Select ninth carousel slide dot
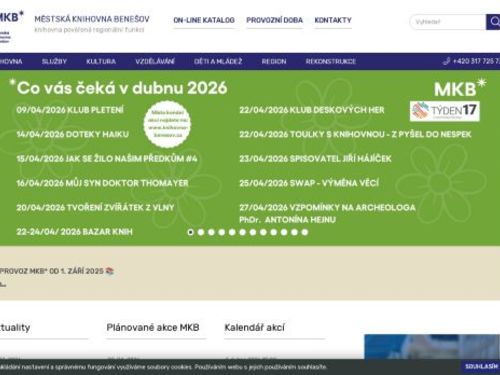This screenshot has height=375, width=500. (x=274, y=232)
